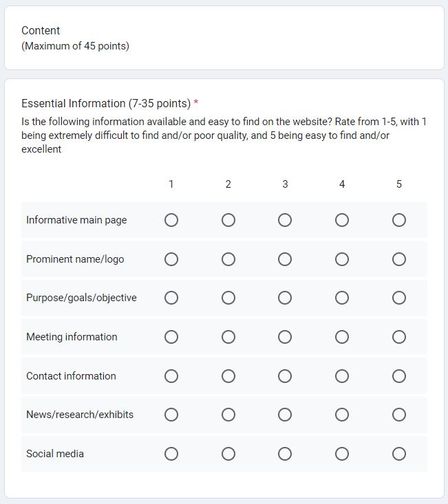Select 4 for Prominent name/logo

pos(342,259)
